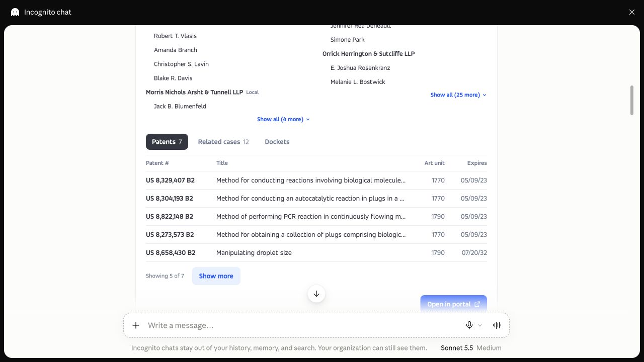Expand Show all (4 more) attorneys

283,119
